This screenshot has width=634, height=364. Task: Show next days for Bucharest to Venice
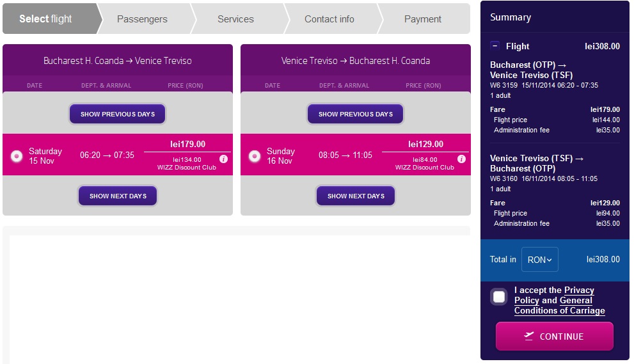(118, 196)
